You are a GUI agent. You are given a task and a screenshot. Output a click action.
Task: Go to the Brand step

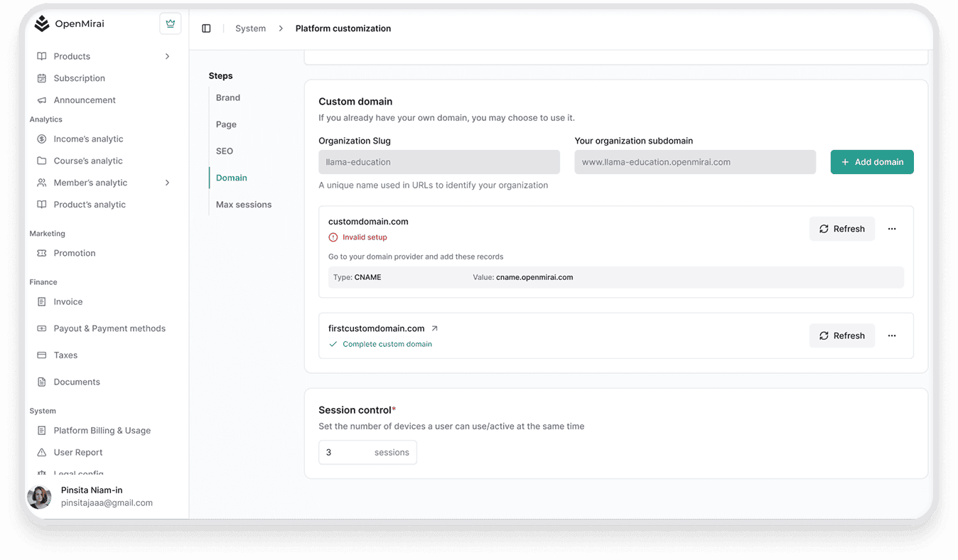coord(228,97)
